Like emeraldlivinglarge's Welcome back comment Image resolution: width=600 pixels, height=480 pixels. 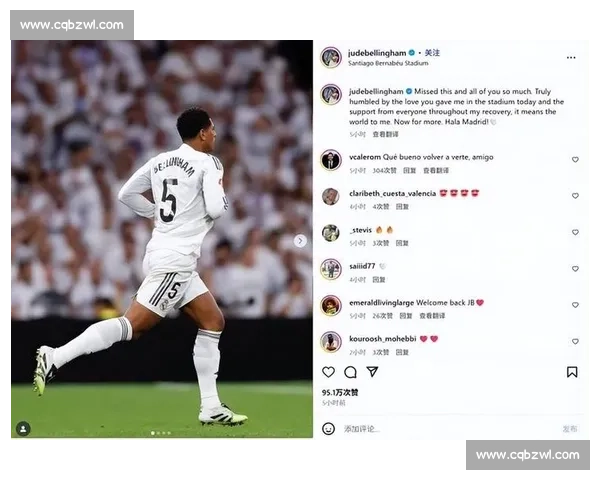pos(575,305)
